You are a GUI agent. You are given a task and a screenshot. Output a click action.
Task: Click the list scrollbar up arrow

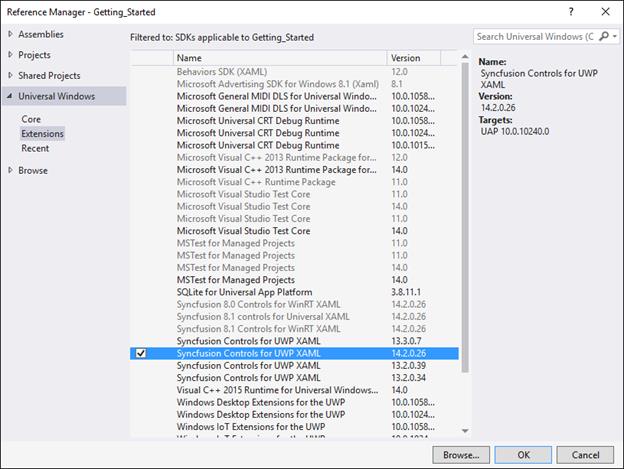[x=465, y=57]
